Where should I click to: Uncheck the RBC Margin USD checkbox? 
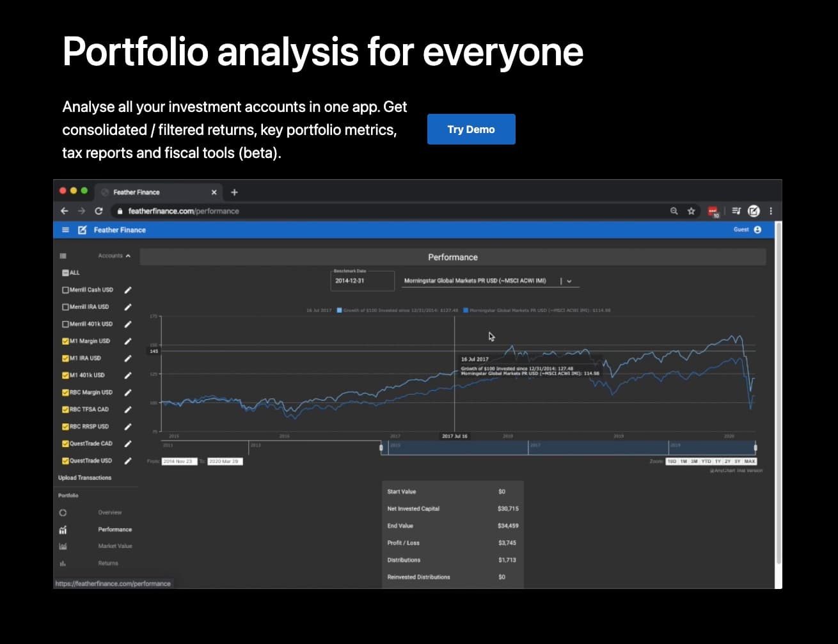(x=65, y=393)
